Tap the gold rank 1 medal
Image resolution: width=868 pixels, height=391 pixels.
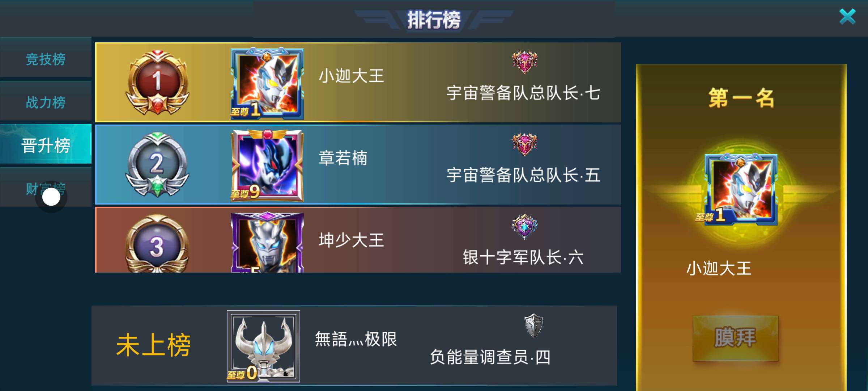[x=157, y=82]
